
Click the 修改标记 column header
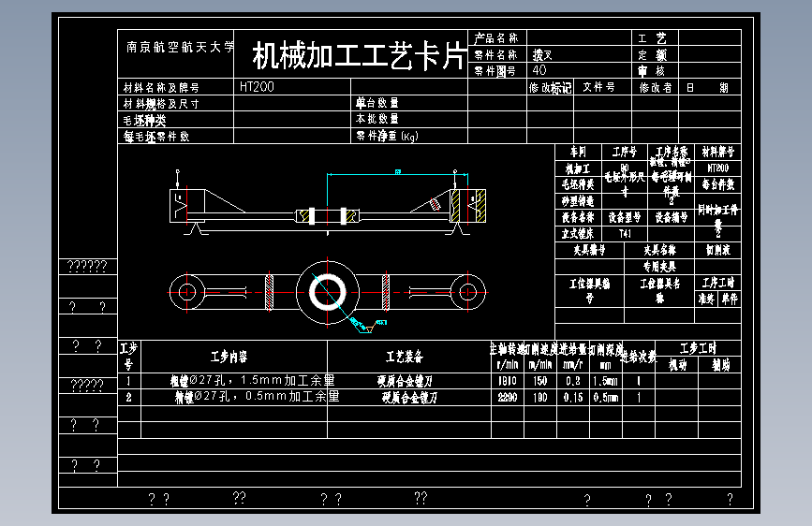pyautogui.click(x=550, y=87)
